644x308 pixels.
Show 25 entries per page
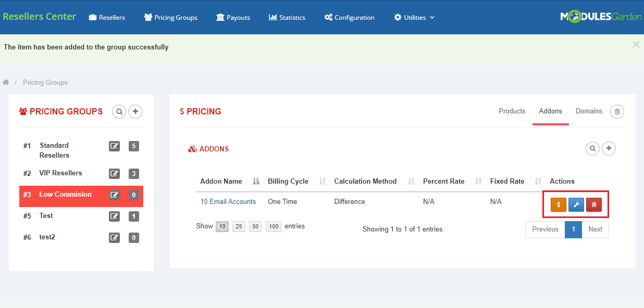pos(239,226)
